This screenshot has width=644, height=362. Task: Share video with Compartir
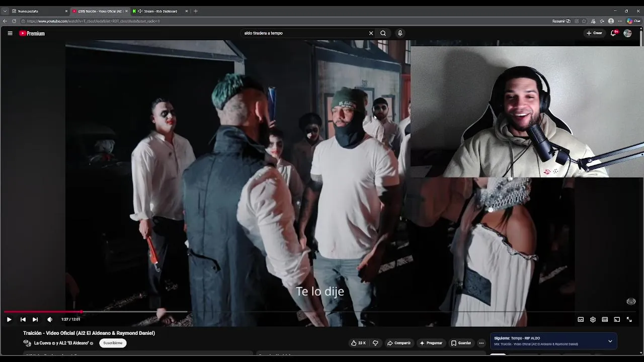coord(399,343)
